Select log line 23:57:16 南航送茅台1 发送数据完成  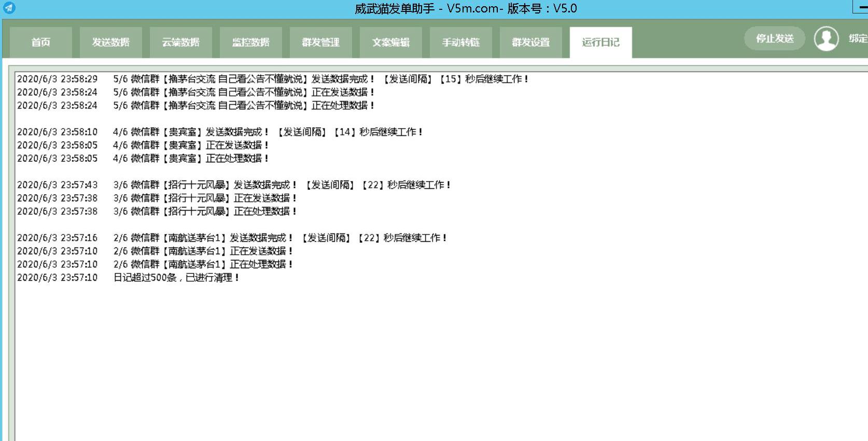[x=232, y=238]
